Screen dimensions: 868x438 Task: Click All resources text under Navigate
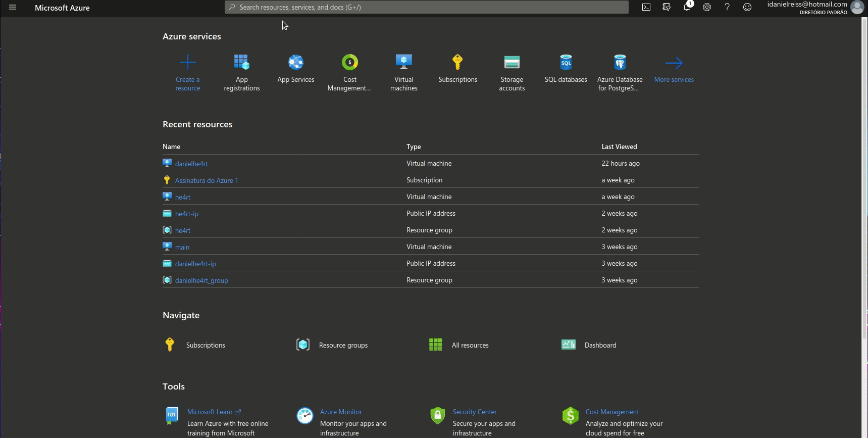pyautogui.click(x=470, y=345)
